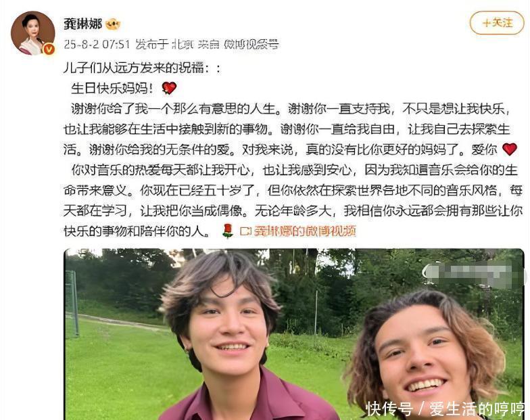Click the video camera icon before 龚琳娜的微博视频
Viewport: 530px width, 420px height.
(245, 231)
